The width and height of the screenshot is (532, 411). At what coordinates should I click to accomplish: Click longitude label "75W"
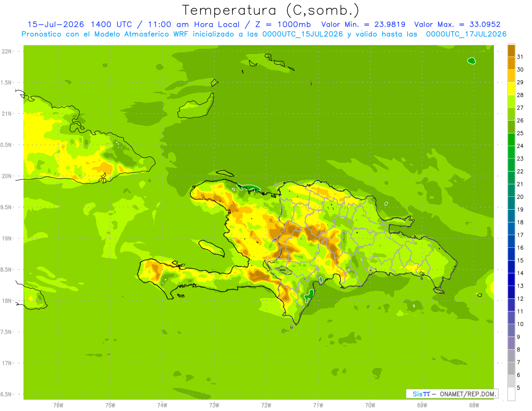point(110,405)
